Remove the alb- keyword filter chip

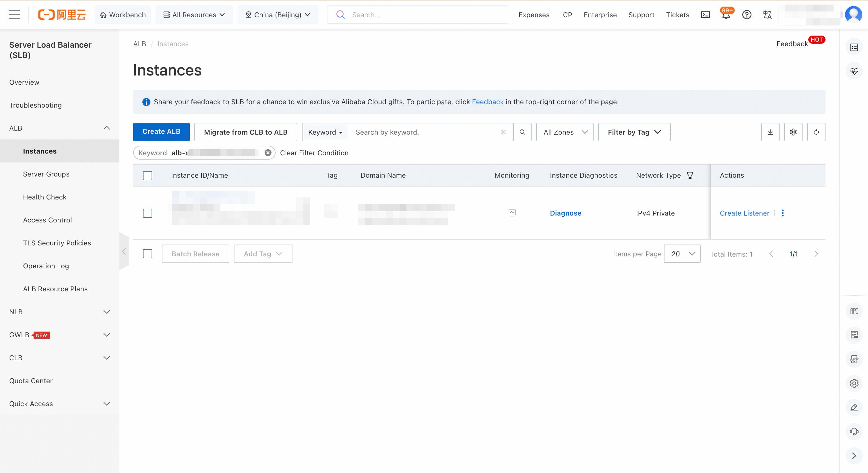tap(268, 153)
